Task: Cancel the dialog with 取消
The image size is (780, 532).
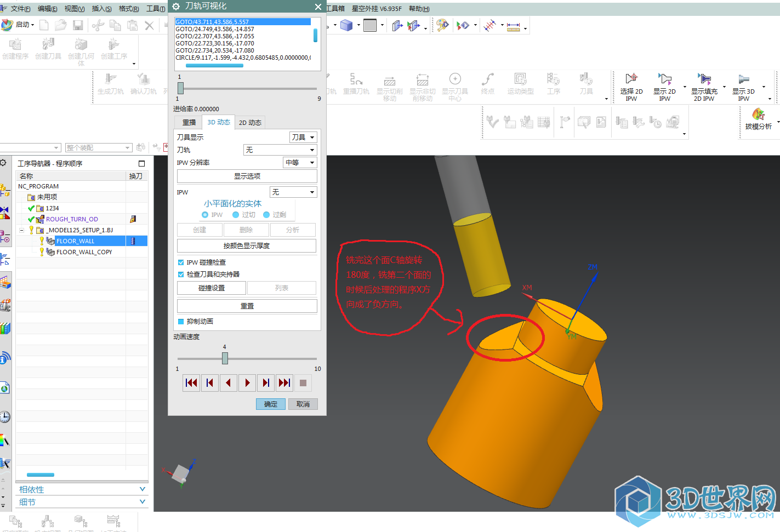Action: click(x=303, y=404)
